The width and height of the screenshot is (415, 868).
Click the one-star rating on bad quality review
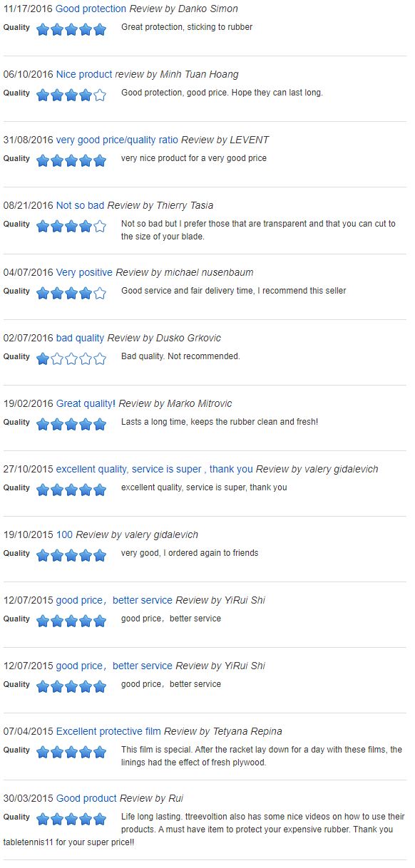click(x=71, y=358)
